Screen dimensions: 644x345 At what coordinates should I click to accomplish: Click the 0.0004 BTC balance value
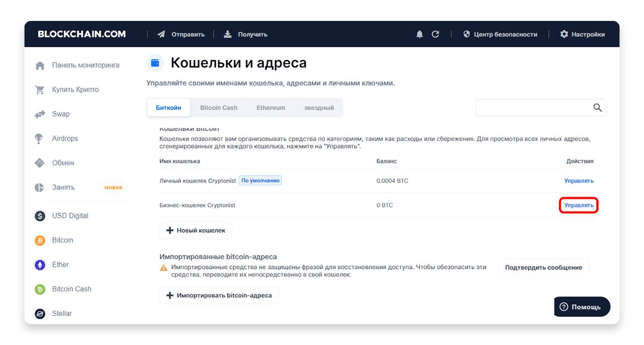(x=393, y=181)
